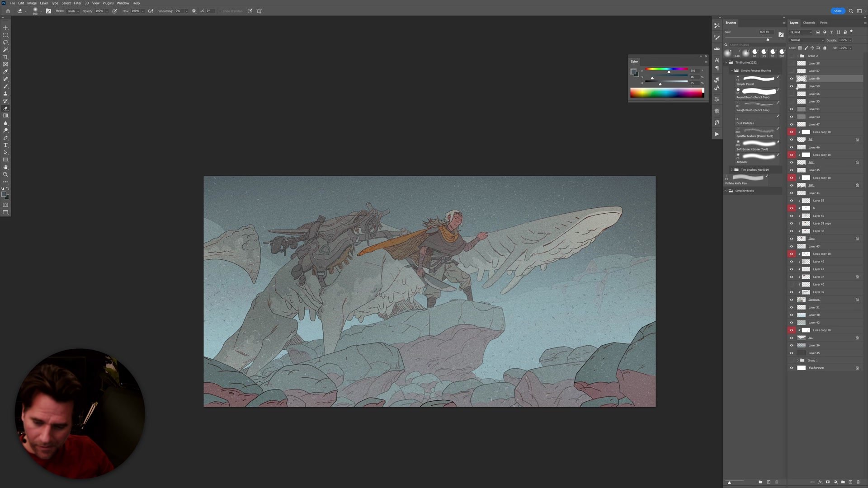Select the Type tool
868x488 pixels.
(6, 145)
